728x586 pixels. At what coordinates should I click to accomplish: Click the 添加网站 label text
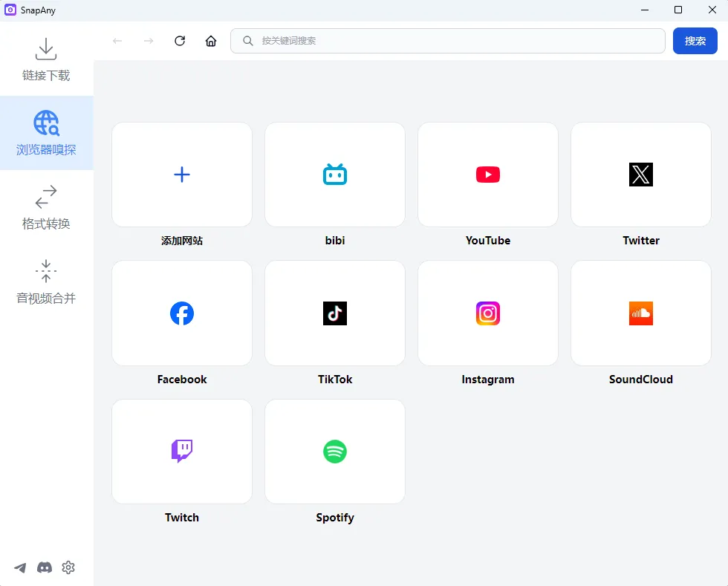pyautogui.click(x=182, y=241)
